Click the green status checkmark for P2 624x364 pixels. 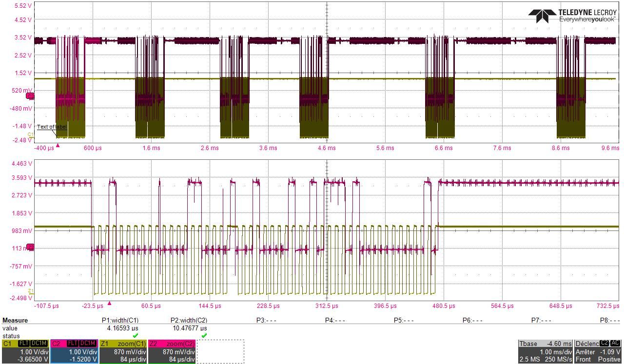pos(204,336)
